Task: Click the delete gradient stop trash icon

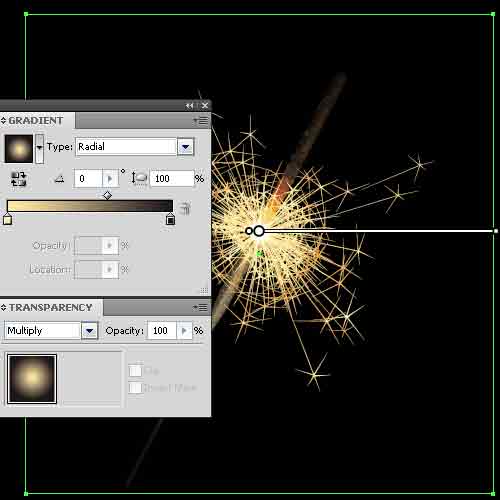Action: (x=185, y=209)
